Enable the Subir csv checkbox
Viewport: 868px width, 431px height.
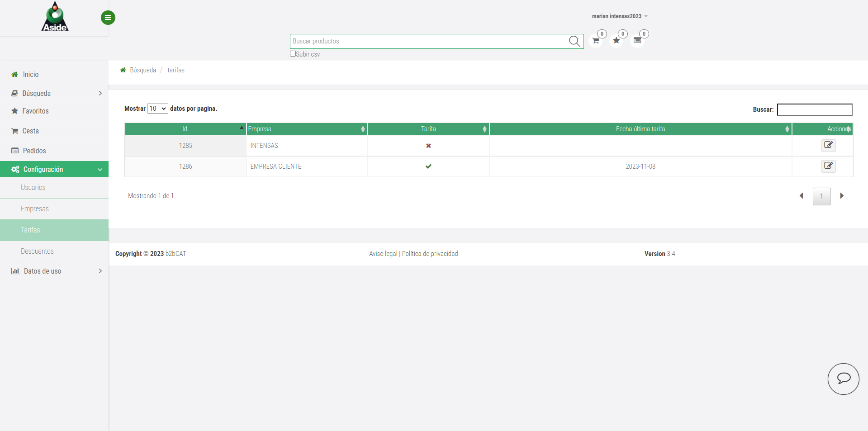point(293,54)
